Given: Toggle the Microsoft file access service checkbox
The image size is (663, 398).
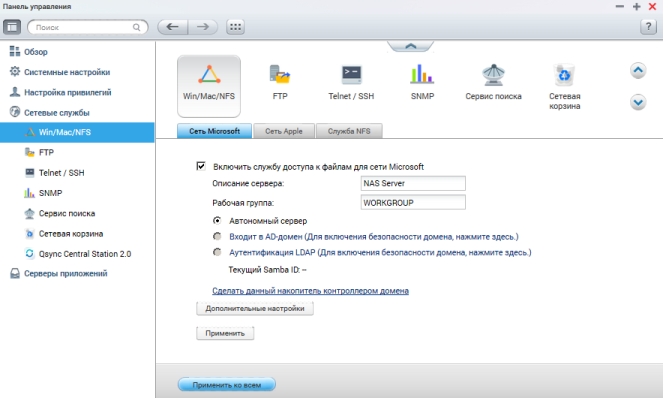Looking at the screenshot, I should (201, 166).
